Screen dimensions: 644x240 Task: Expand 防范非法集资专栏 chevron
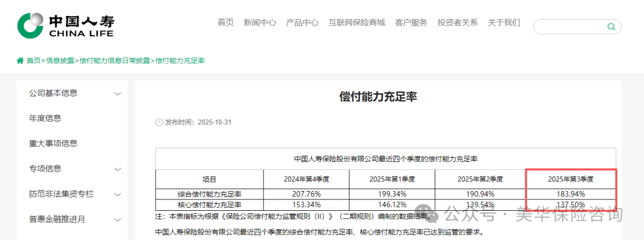(117, 194)
